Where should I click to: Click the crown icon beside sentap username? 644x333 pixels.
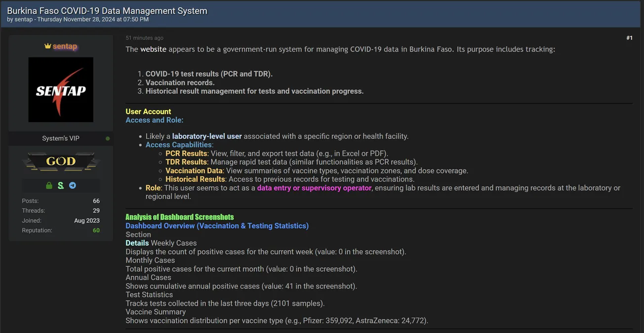coord(48,46)
